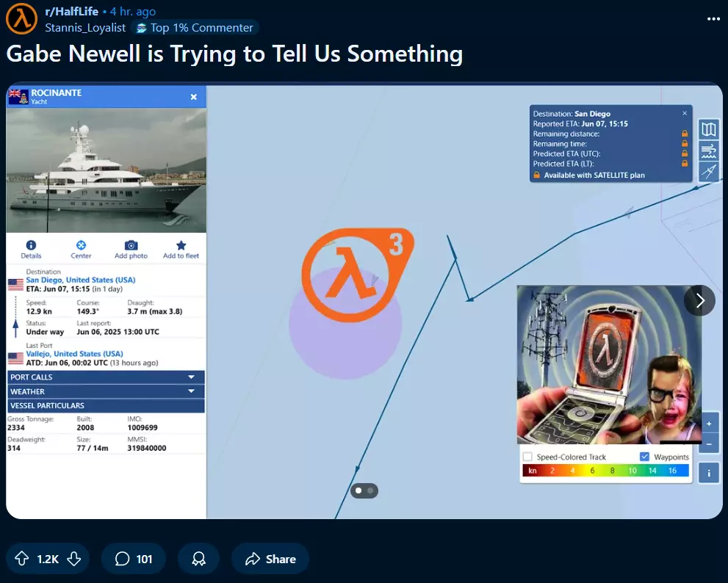Click the lock icon beside Remaining distance
Screen dimensions: 728x583
[x=685, y=134]
